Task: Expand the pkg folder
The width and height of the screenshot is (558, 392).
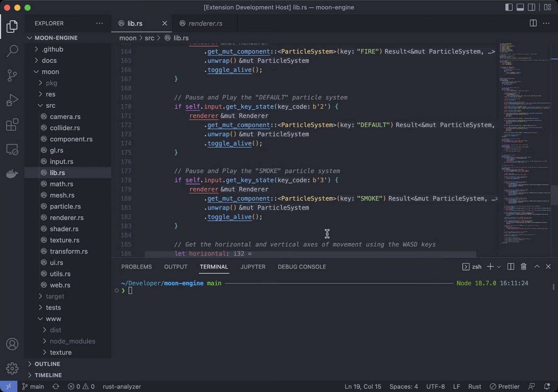Action: pyautogui.click(x=68, y=83)
